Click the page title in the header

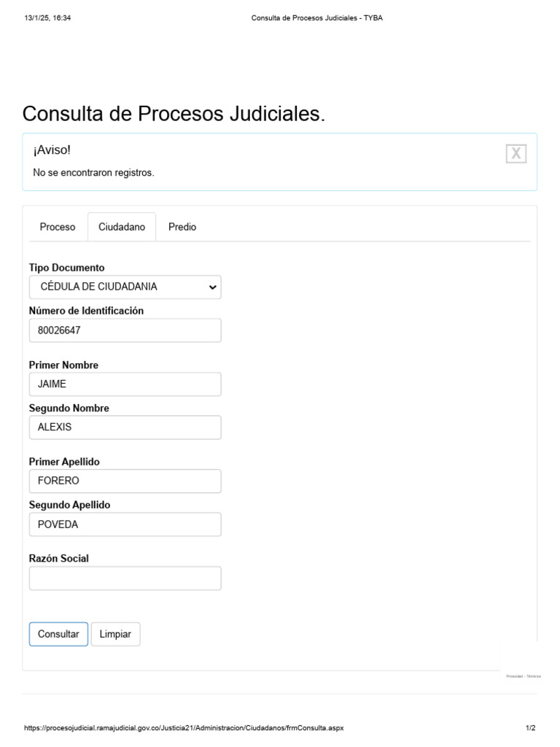point(316,18)
